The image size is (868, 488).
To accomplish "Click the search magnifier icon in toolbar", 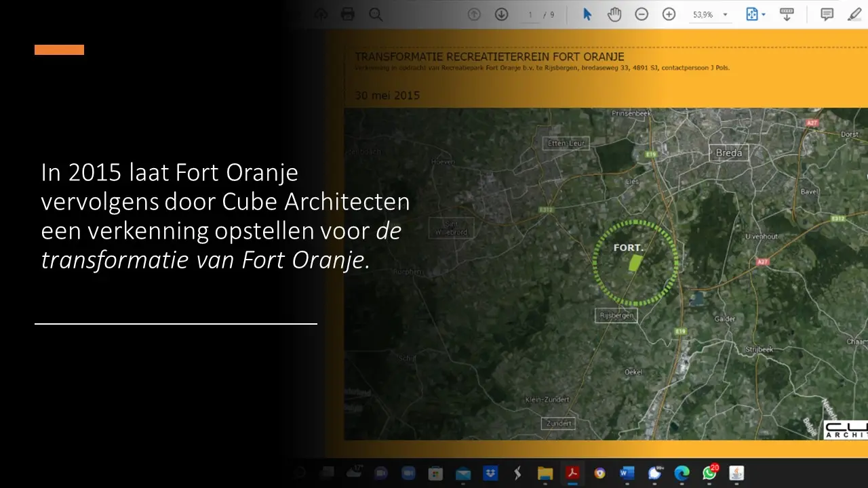I will [x=375, y=14].
